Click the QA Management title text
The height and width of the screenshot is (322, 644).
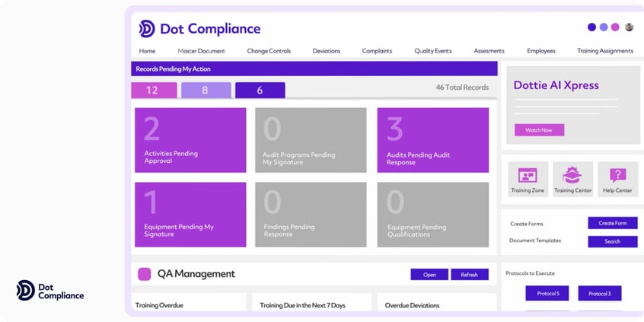[x=196, y=274]
